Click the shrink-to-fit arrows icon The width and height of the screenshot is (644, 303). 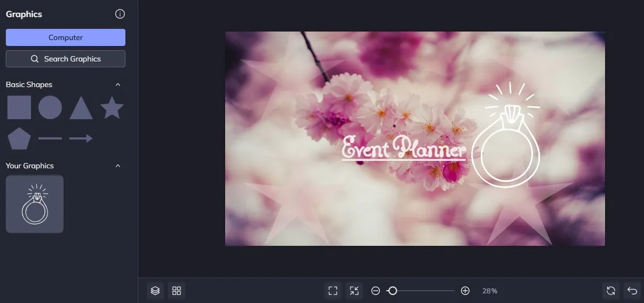[354, 291]
